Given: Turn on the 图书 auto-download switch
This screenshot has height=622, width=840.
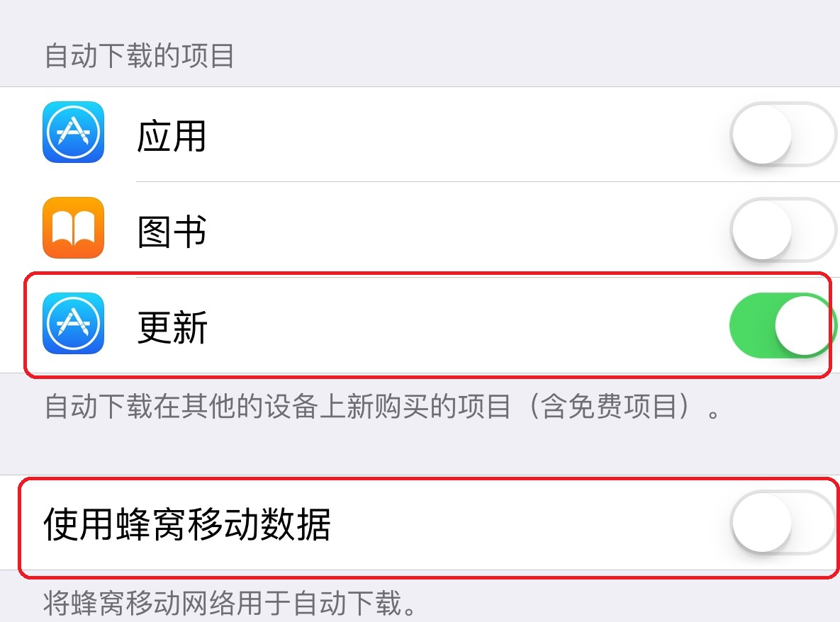Looking at the screenshot, I should click(x=783, y=230).
